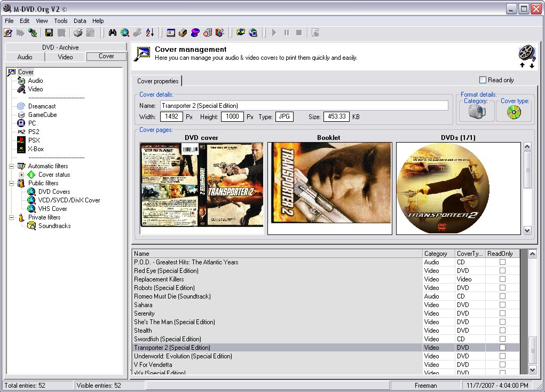The width and height of the screenshot is (545, 392).
Task: Click the grayed double-arrow toolbar icon
Action: tap(20, 33)
